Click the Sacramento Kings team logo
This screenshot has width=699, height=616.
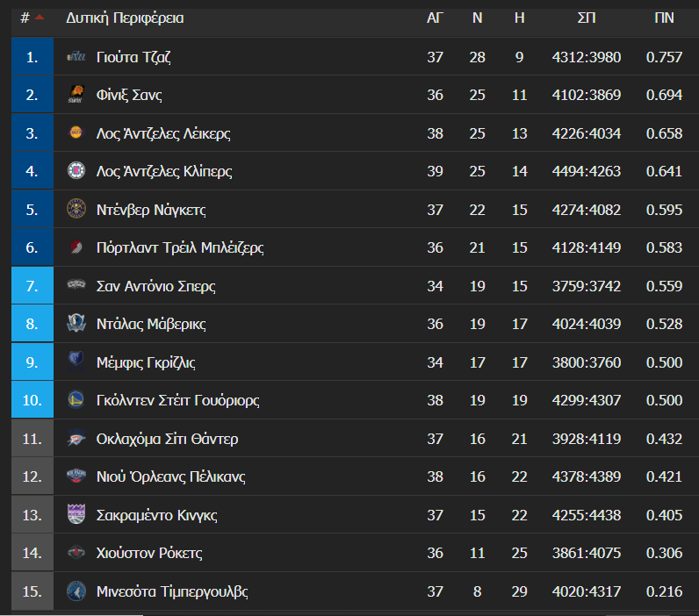point(76,515)
